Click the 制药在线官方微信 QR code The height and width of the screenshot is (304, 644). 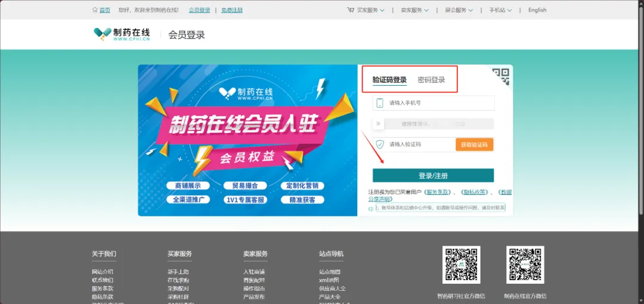525,265
